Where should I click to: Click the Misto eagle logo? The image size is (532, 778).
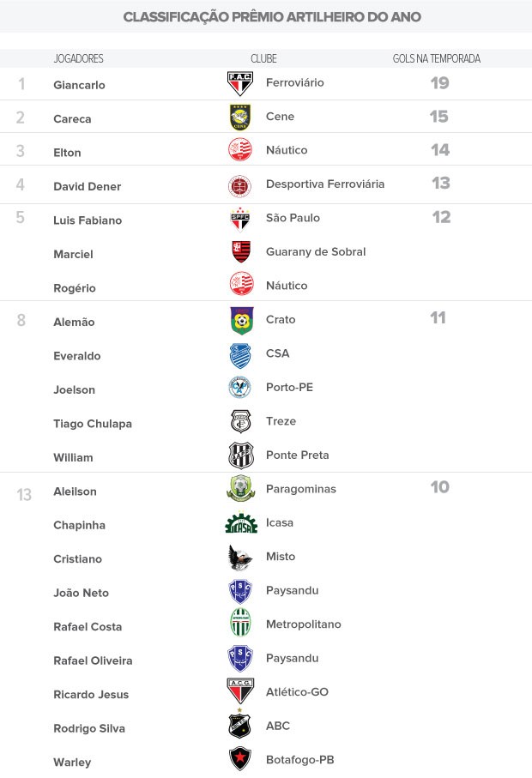tap(240, 558)
